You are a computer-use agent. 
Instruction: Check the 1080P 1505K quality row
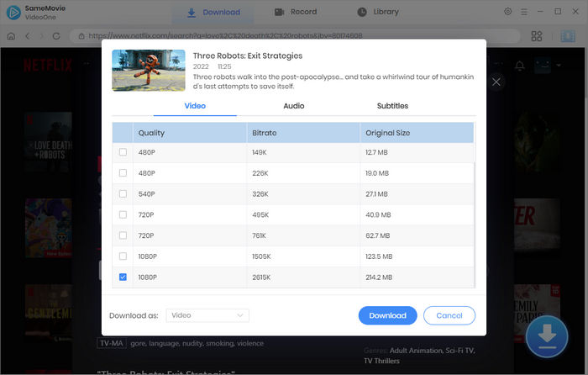pyautogui.click(x=123, y=256)
